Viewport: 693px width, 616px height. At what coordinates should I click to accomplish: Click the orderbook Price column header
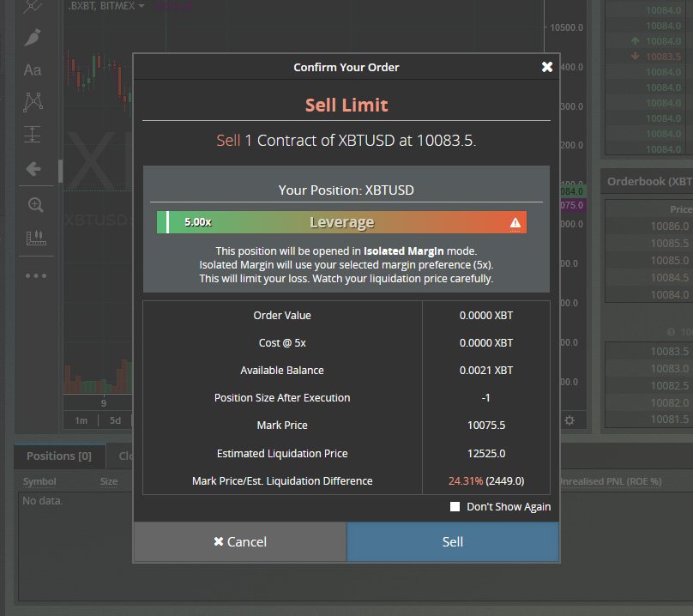(x=681, y=209)
